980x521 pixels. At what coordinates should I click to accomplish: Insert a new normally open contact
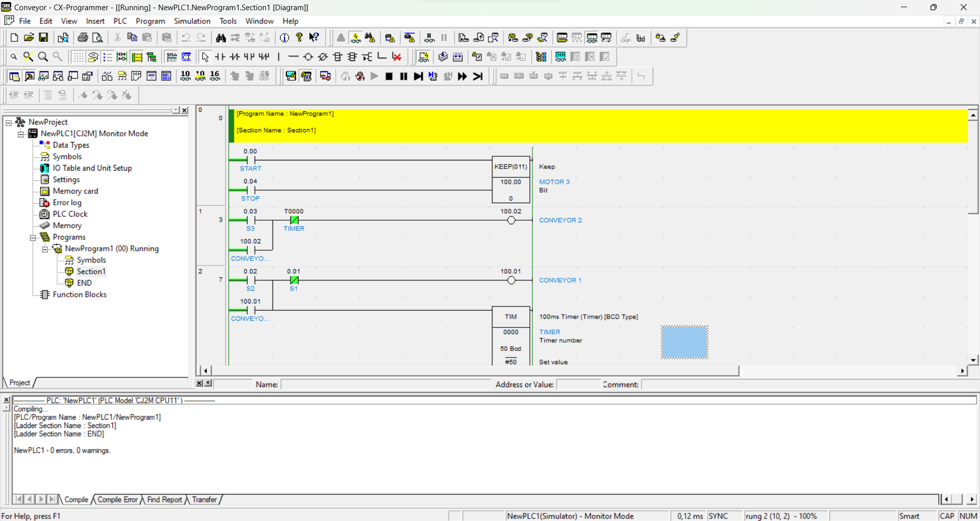click(220, 57)
